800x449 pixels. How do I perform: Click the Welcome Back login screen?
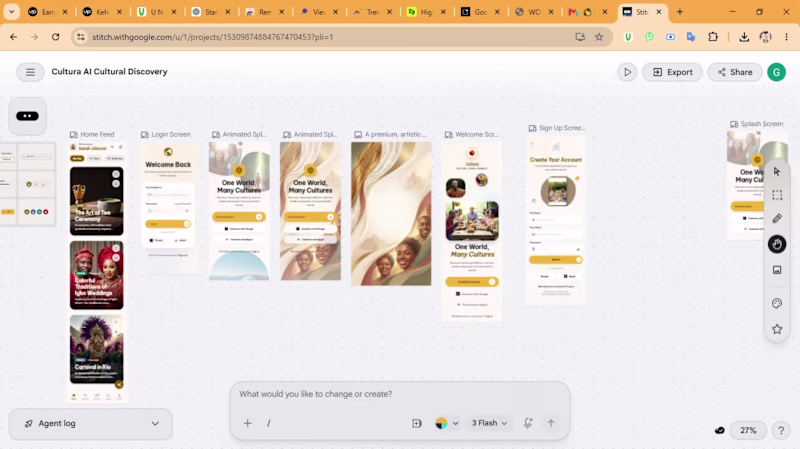[x=168, y=208]
